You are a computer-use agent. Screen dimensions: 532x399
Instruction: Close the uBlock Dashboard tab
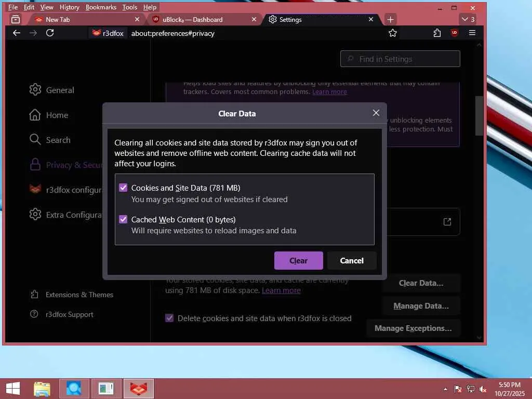pyautogui.click(x=254, y=20)
